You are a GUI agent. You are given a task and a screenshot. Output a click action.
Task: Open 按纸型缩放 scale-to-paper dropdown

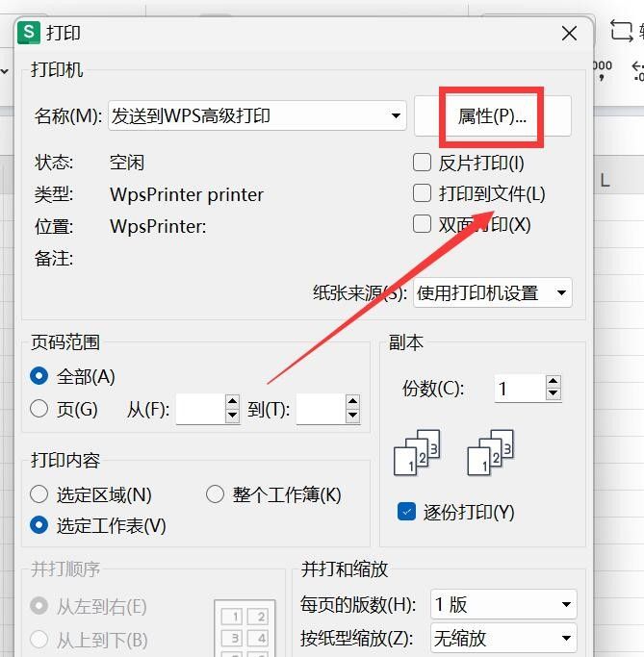(x=503, y=639)
